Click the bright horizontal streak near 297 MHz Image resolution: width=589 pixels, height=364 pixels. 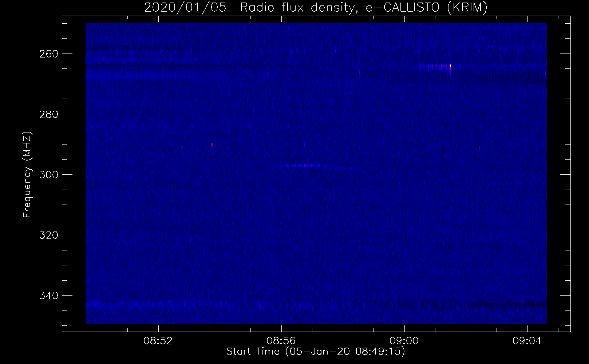click(x=304, y=166)
